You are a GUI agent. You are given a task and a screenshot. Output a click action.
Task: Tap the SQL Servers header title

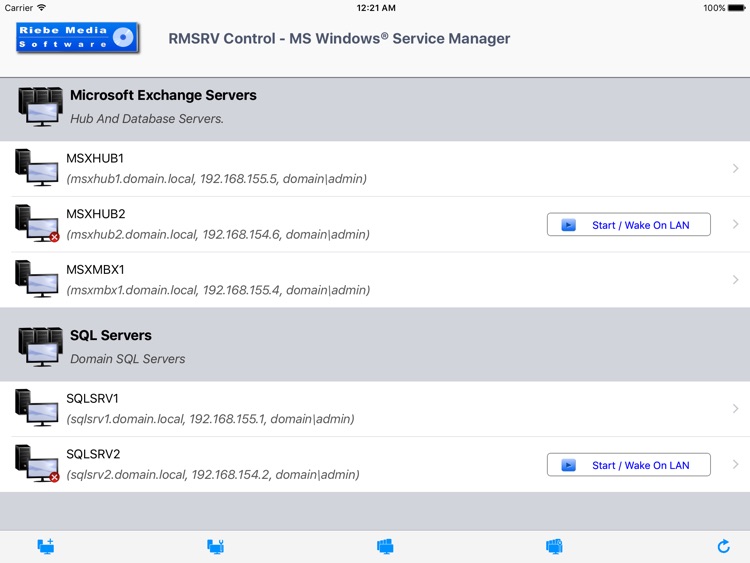coord(110,335)
